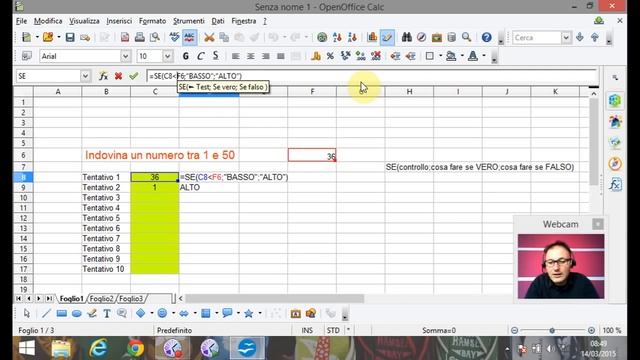Open Chrome from the Windows taskbar

135,349
